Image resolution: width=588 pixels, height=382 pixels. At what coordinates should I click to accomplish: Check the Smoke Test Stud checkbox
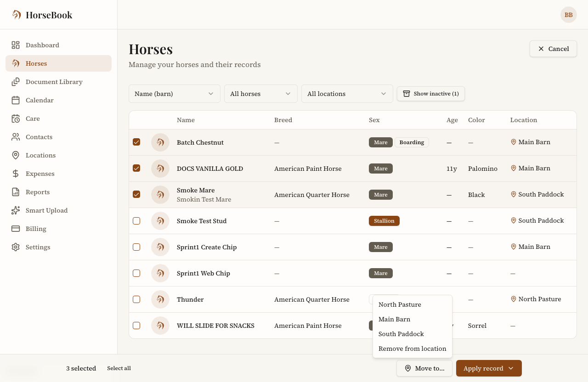[136, 221]
